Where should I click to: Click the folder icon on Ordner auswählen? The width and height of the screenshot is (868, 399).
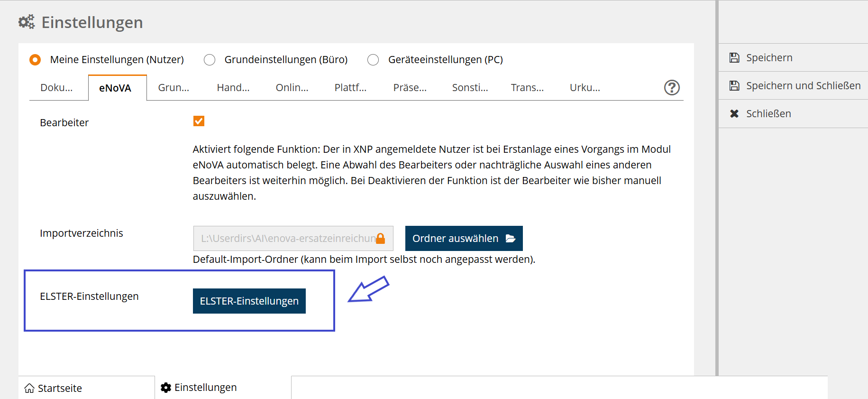511,238
